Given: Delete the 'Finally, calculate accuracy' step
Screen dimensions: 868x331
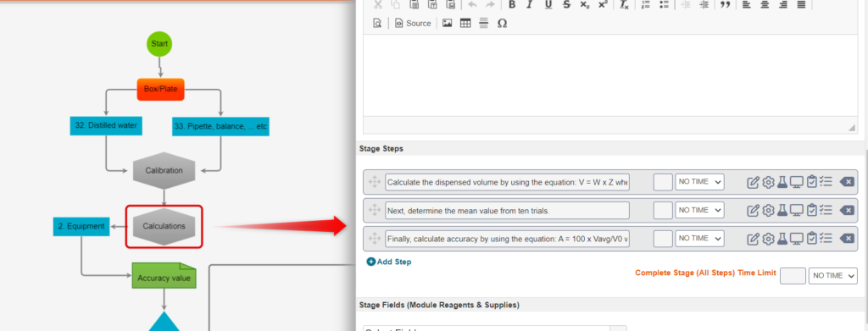Looking at the screenshot, I should (x=847, y=239).
